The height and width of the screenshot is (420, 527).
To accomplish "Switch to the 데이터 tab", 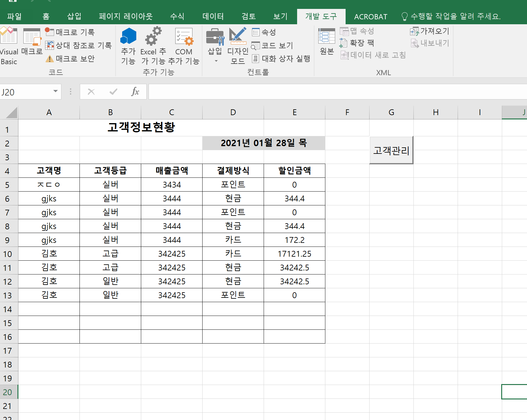I will point(213,16).
